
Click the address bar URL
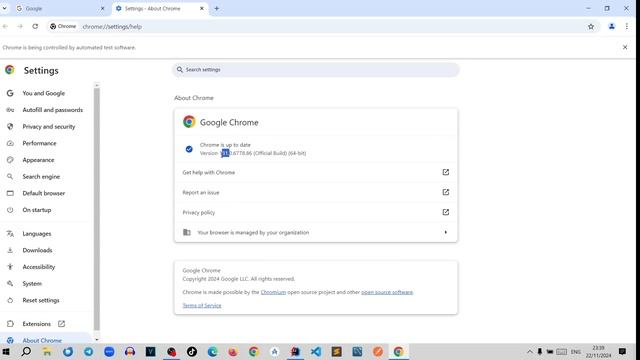(x=112, y=27)
